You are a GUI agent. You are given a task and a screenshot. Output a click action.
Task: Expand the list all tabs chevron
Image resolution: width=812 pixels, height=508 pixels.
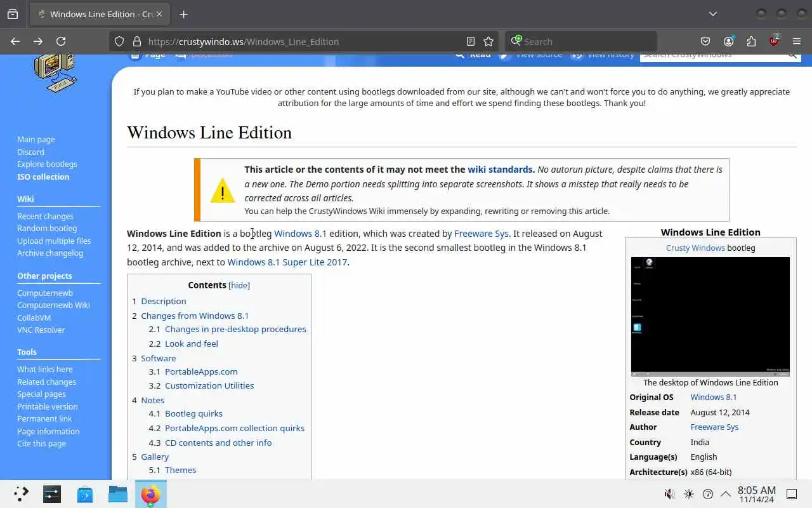(713, 14)
